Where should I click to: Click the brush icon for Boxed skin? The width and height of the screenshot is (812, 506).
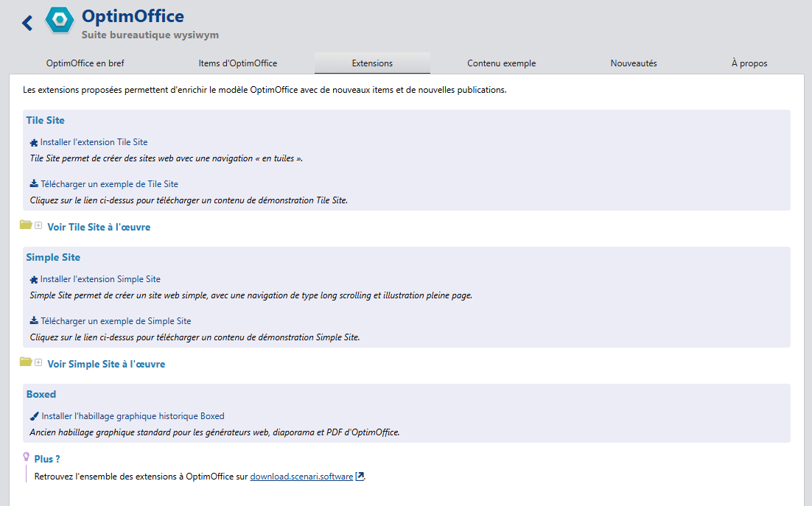pyautogui.click(x=34, y=416)
